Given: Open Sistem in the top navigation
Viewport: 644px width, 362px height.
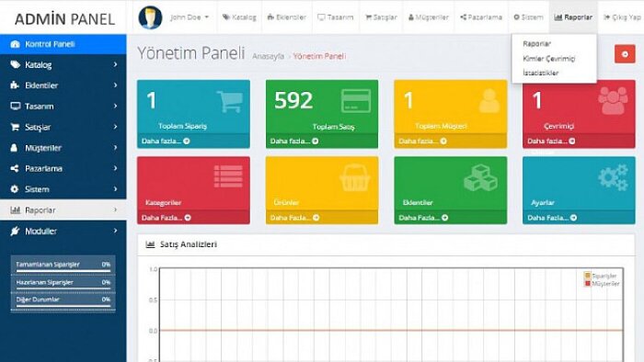Looking at the screenshot, I should click(528, 17).
